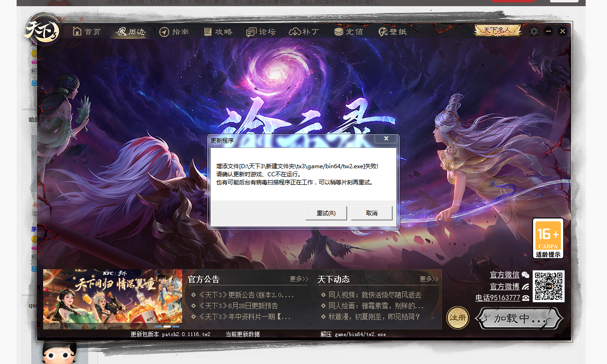Open the 首页 home tab
607x364 pixels.
87,32
